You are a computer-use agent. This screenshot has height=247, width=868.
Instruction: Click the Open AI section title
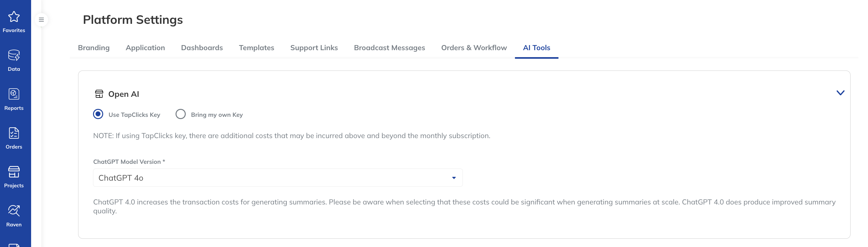[x=124, y=94]
